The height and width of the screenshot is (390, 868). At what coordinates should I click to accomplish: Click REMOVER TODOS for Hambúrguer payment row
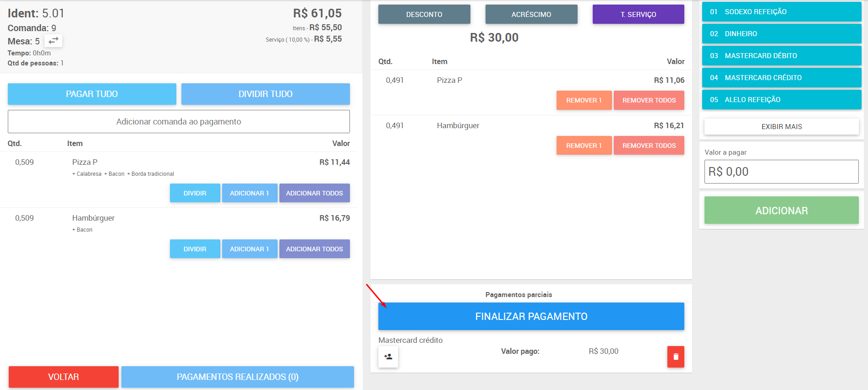point(649,146)
